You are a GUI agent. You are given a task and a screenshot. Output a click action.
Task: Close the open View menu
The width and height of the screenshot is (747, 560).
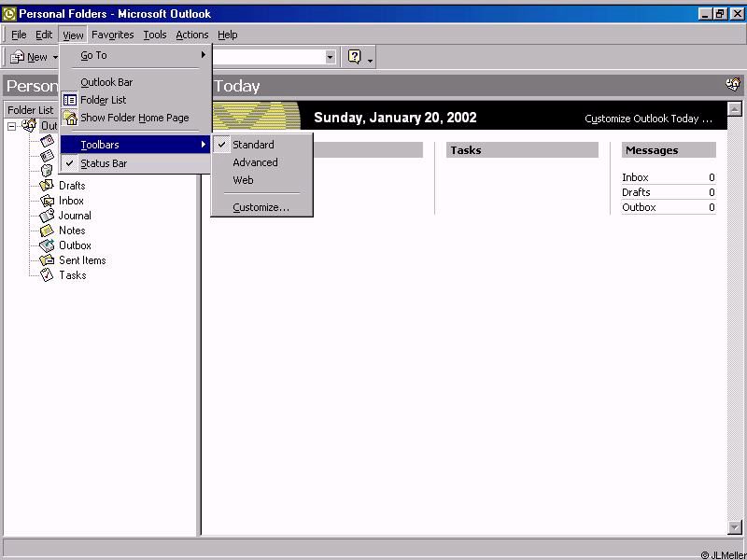pyautogui.click(x=73, y=35)
